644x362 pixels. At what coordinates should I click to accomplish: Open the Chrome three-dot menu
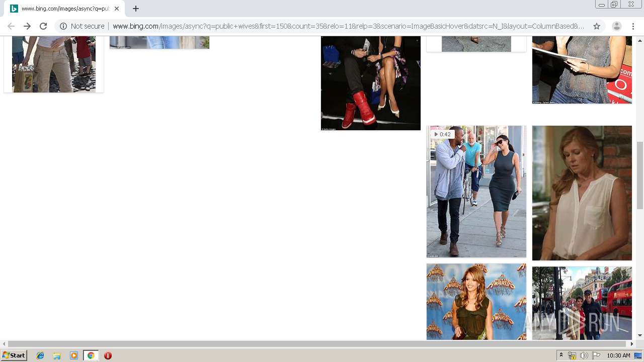click(633, 26)
